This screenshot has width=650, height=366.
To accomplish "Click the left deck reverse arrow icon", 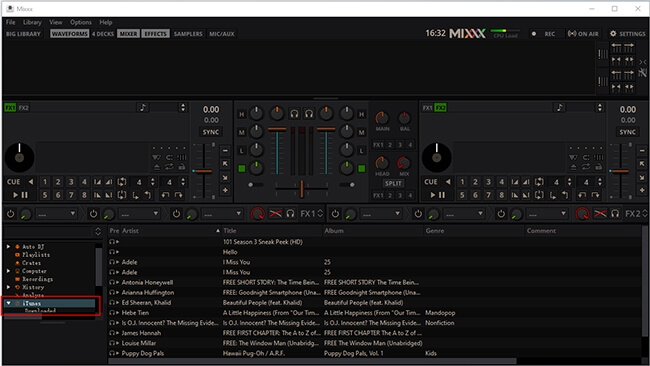I will (x=31, y=182).
